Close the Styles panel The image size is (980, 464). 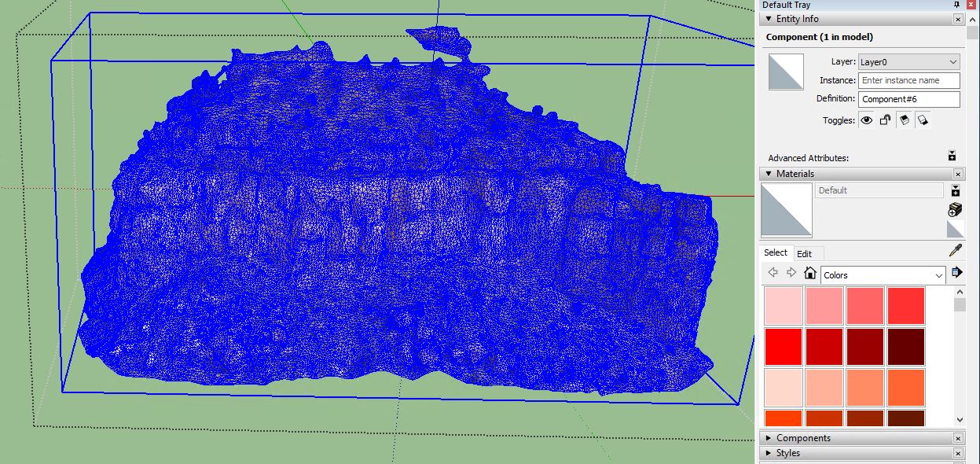[x=958, y=453]
